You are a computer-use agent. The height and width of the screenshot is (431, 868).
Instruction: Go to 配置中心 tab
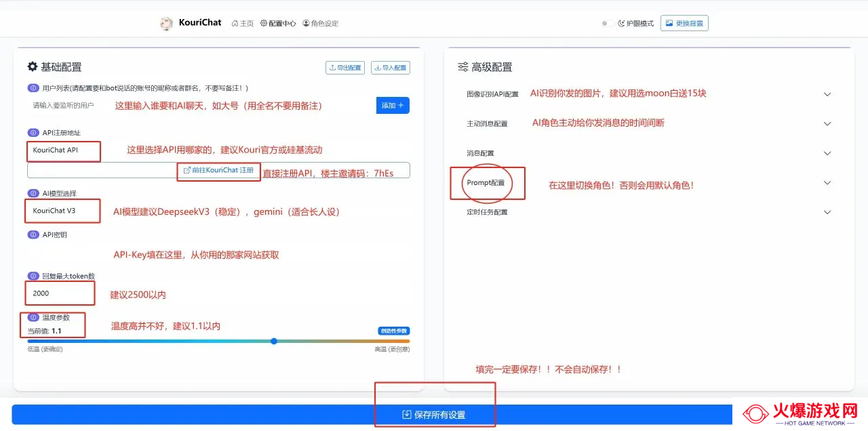tap(278, 23)
